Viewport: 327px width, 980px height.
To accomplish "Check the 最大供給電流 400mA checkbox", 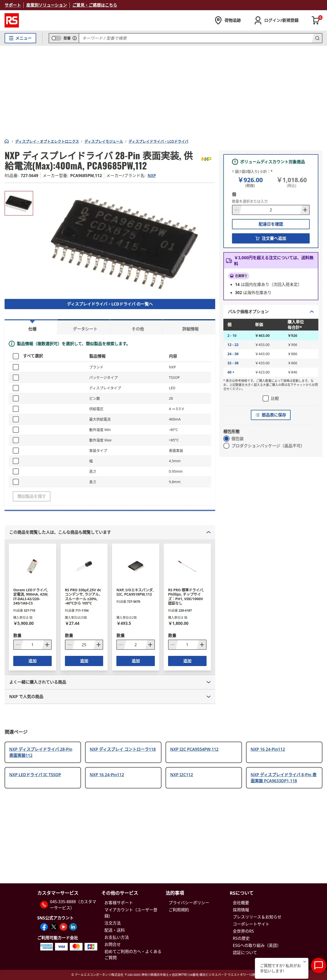I will 16,419.
